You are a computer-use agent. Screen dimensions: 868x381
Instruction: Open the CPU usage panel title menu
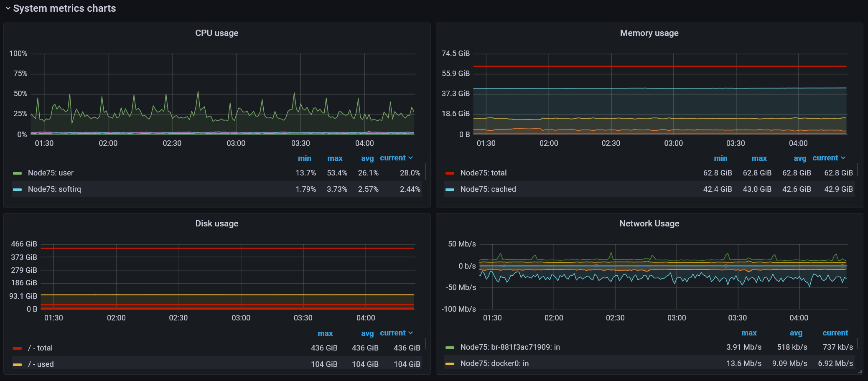pos(216,33)
